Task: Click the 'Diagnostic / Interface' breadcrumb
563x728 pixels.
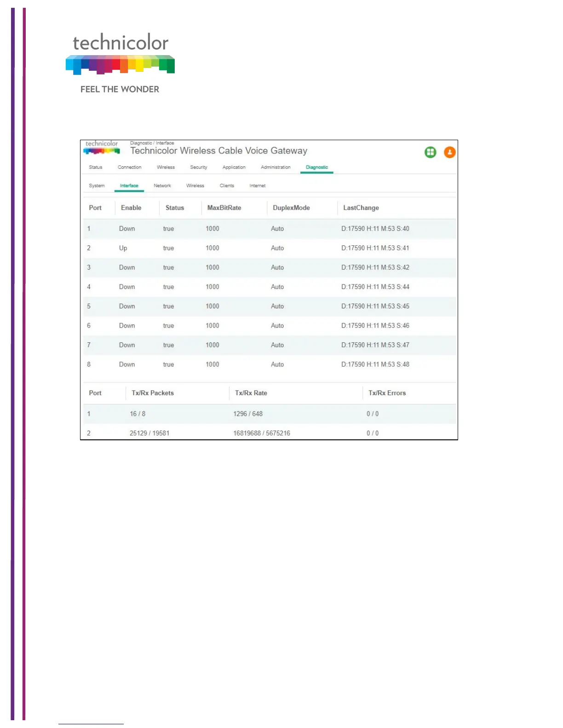Action: 152,143
